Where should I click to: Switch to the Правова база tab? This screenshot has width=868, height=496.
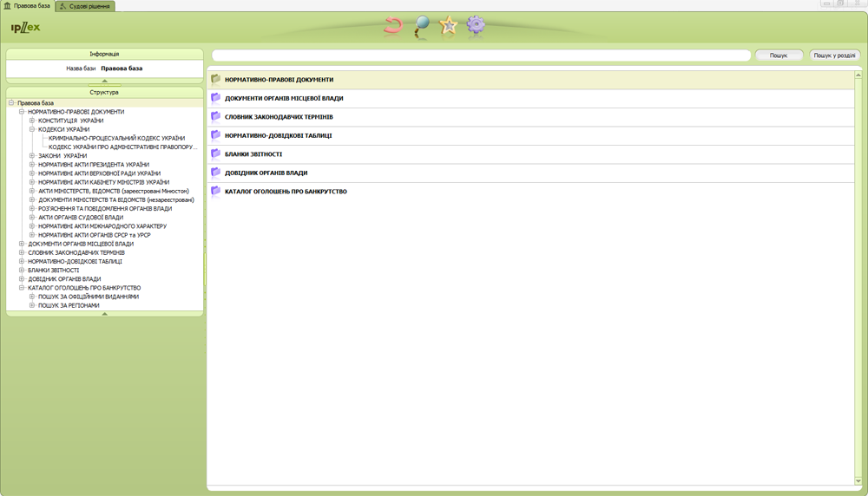click(x=27, y=6)
